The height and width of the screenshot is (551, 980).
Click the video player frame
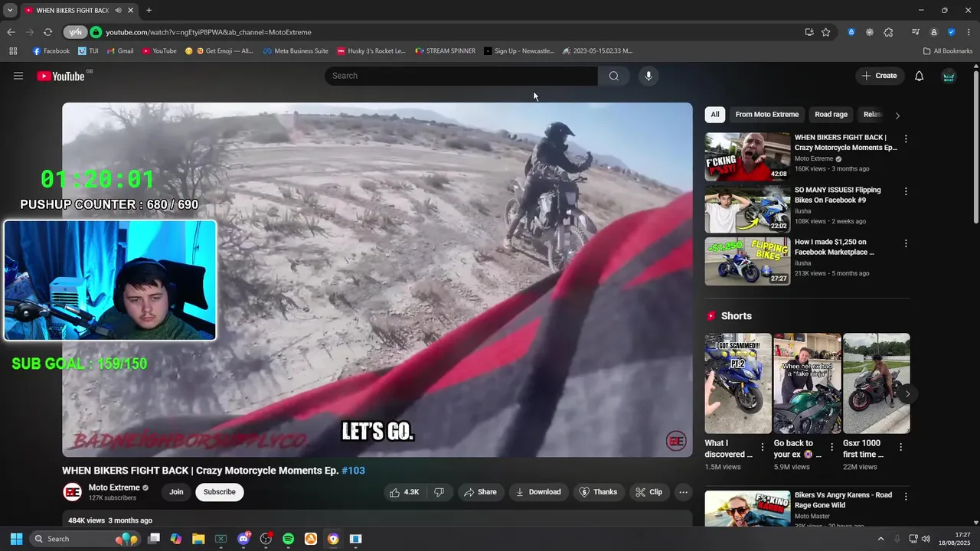coord(377,280)
